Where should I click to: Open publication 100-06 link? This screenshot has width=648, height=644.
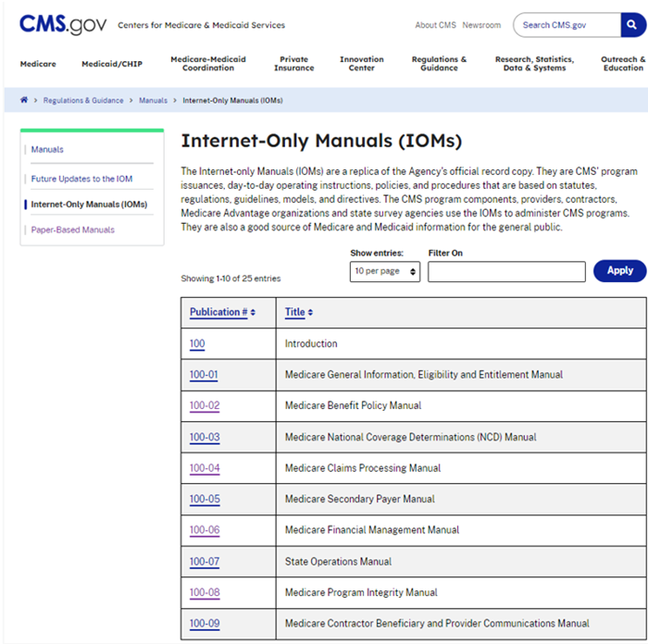(205, 530)
